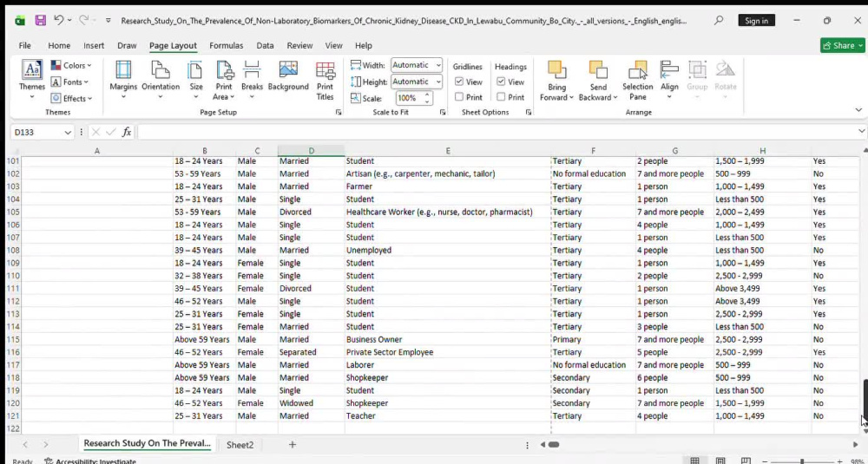
Task: Click the horizontal scrollbar thumb
Action: pyautogui.click(x=554, y=444)
